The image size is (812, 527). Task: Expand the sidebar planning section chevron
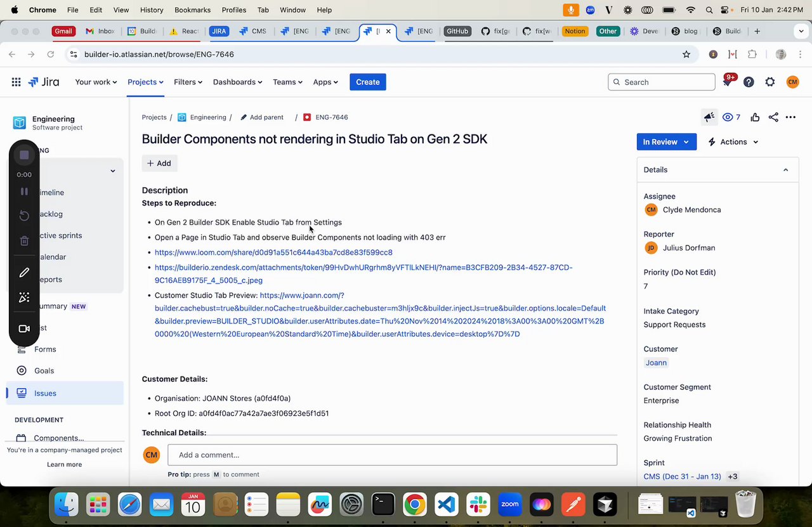pos(113,171)
